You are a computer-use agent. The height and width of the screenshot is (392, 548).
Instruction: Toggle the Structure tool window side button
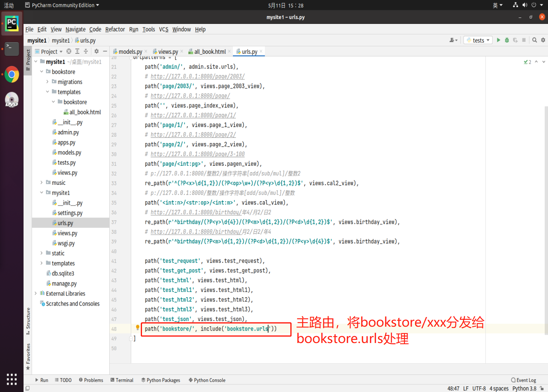click(28, 321)
